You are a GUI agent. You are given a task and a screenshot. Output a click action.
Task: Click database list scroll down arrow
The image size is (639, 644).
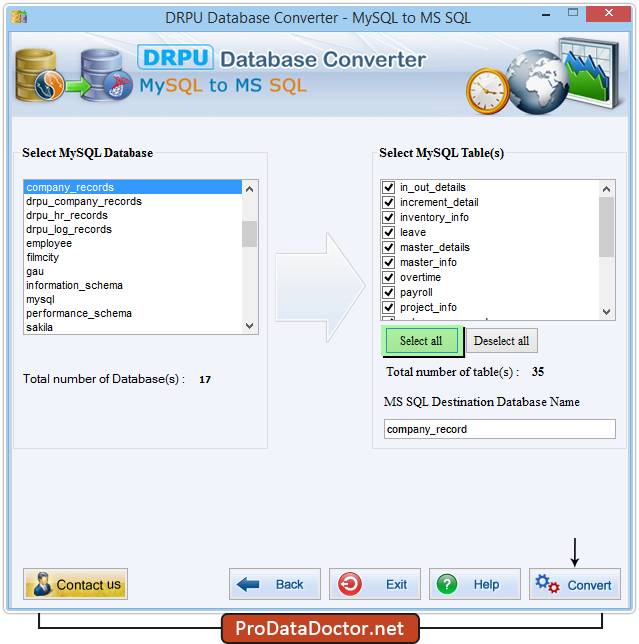tap(249, 326)
